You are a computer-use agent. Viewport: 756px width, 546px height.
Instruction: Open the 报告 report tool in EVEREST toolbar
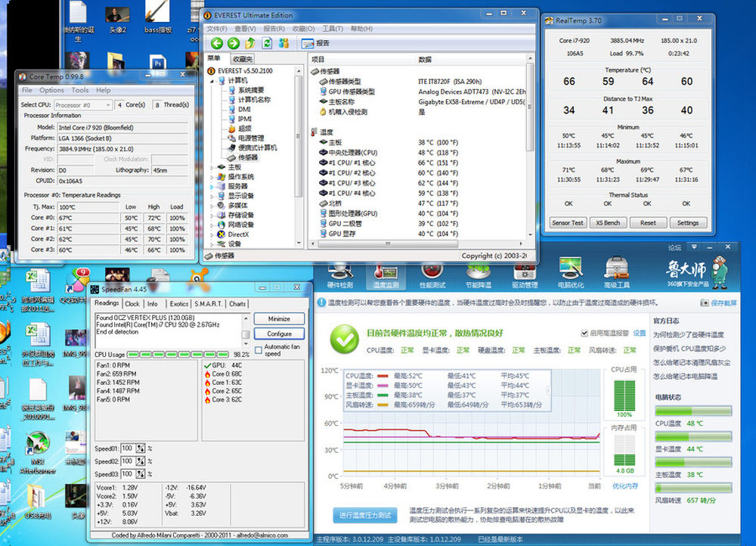click(315, 43)
